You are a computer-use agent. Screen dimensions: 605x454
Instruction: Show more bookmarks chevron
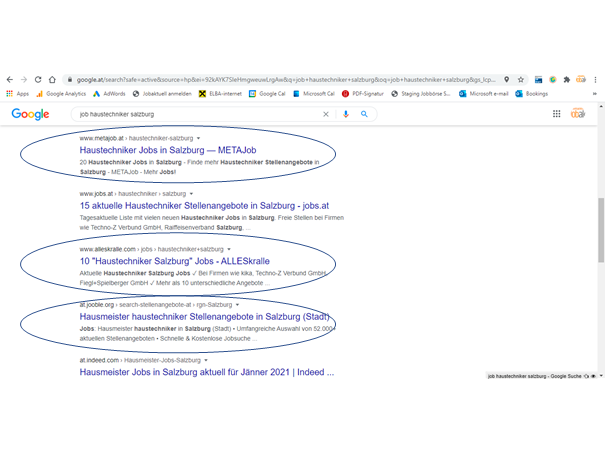(595, 94)
